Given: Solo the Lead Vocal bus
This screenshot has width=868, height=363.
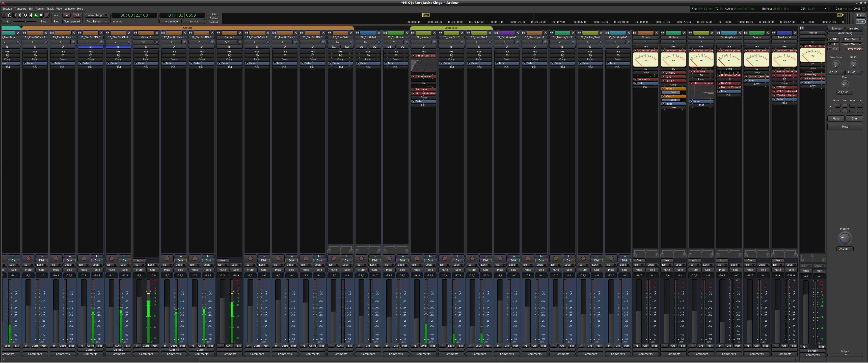Looking at the screenshot, I should click(x=791, y=270).
